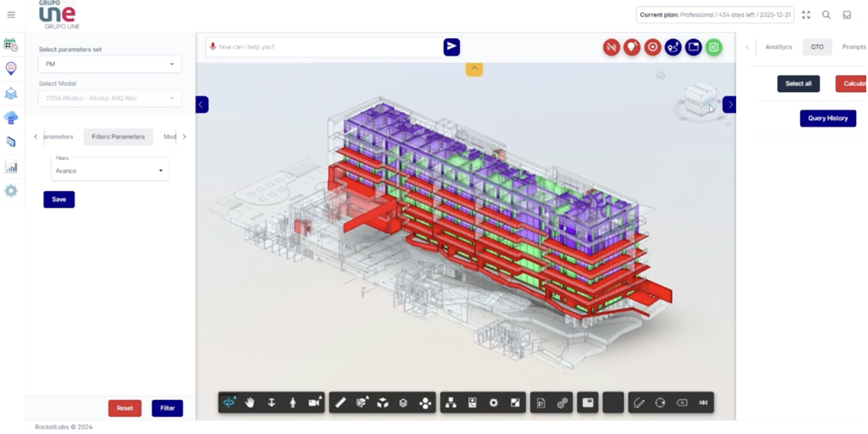The height and width of the screenshot is (434, 868).
Task: Open the camera interactions tool
Action: coord(314,403)
